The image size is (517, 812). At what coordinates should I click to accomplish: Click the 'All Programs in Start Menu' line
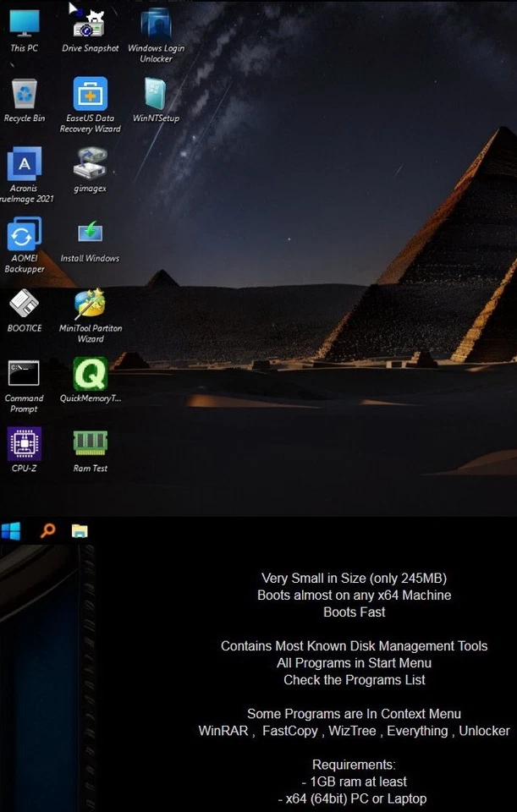[x=354, y=663]
